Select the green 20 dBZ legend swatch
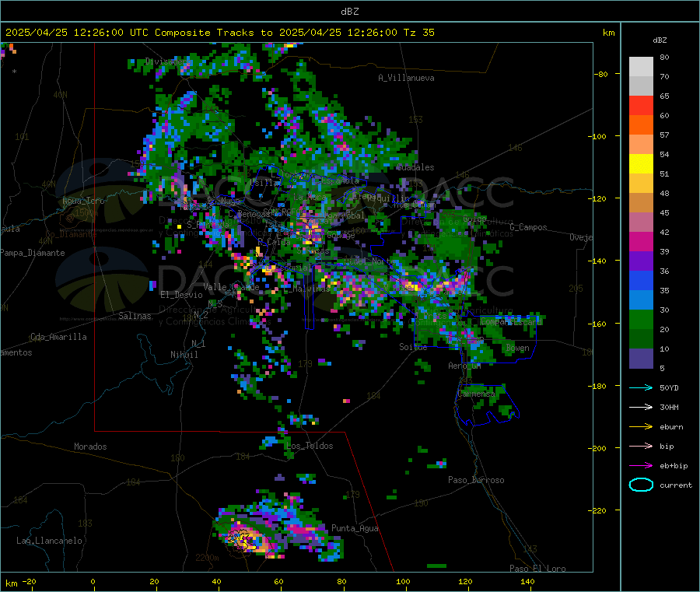Viewport: 700px width, 592px height. (641, 320)
